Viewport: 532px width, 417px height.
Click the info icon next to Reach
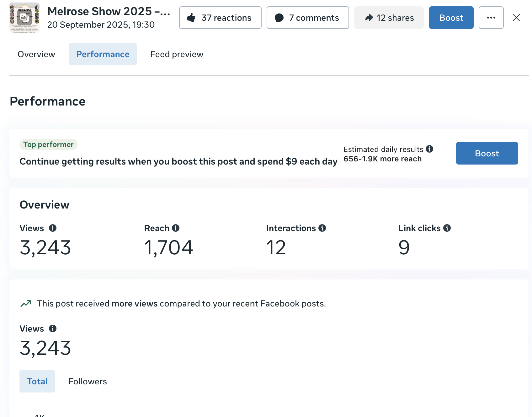(x=176, y=228)
